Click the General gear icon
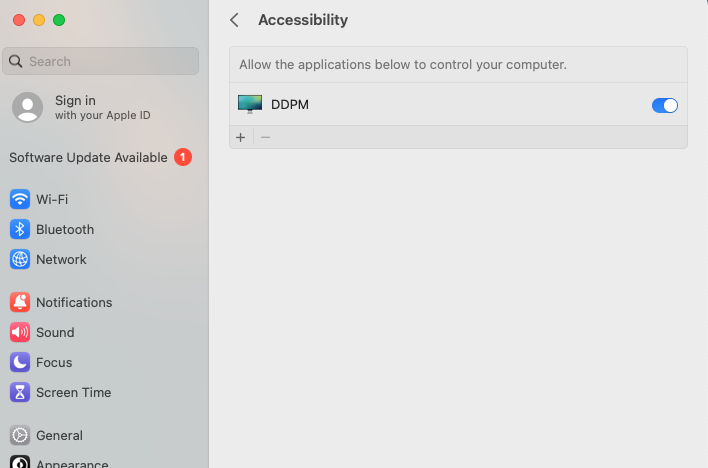The image size is (708, 468). click(x=20, y=435)
